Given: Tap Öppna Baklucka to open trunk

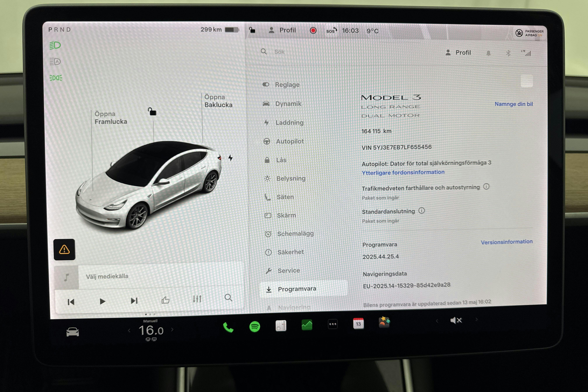Looking at the screenshot, I should click(218, 101).
